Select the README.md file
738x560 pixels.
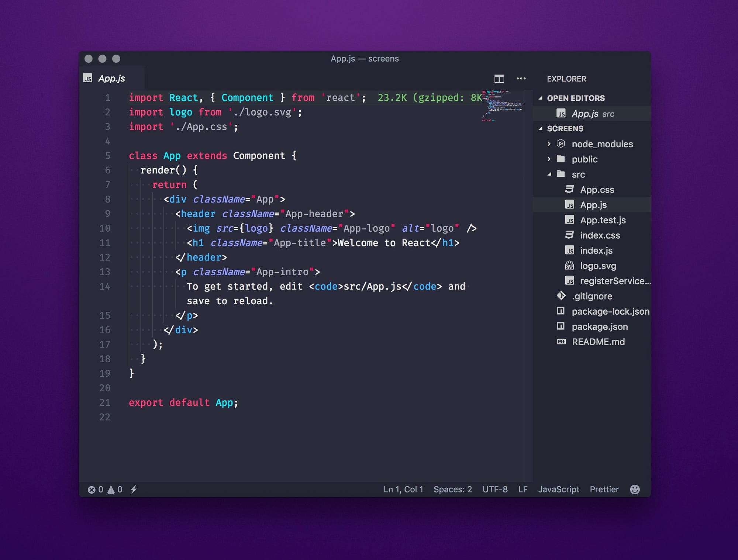598,342
